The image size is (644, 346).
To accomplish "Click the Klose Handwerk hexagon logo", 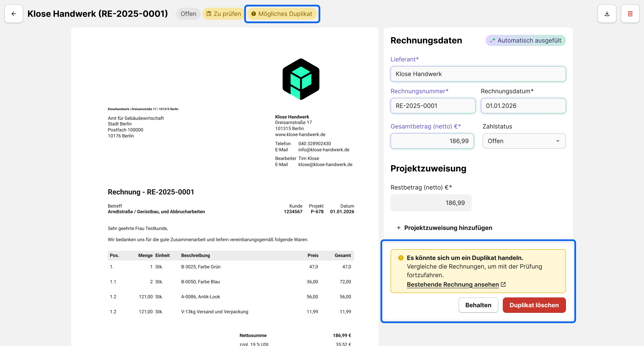I will tap(301, 79).
